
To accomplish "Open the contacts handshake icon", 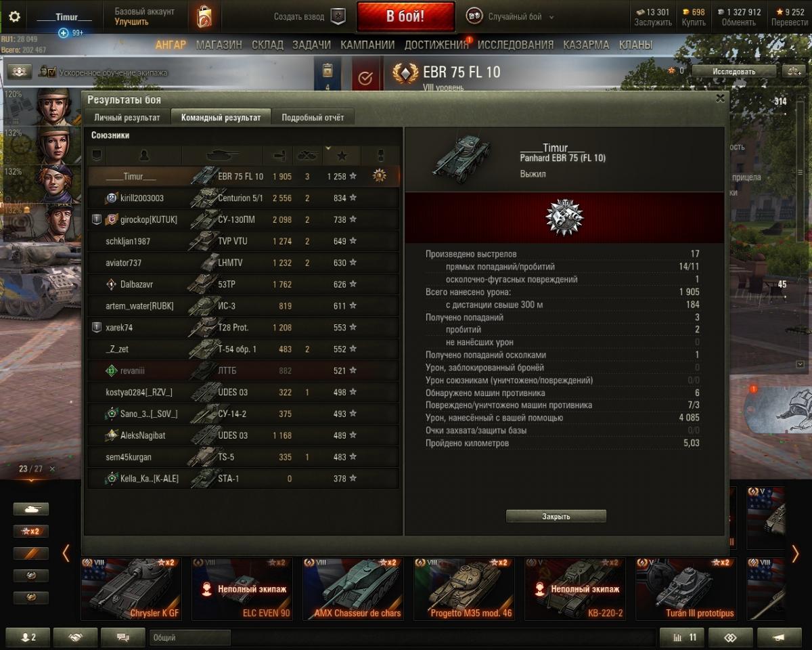I will tap(76, 637).
